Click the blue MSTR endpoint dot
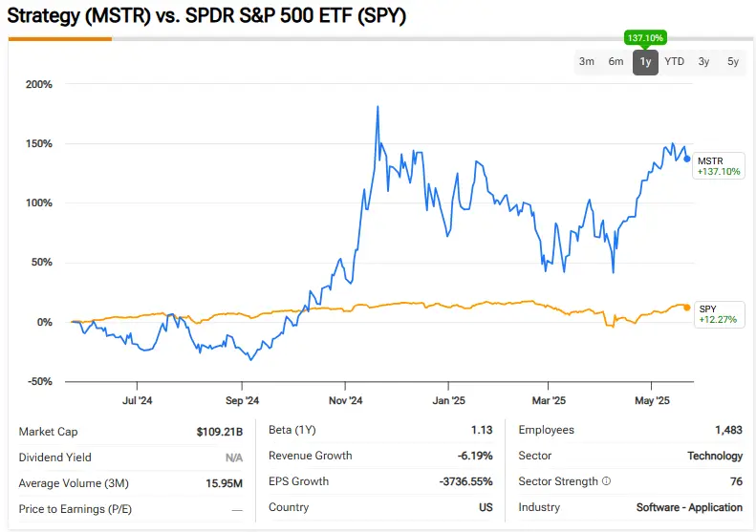The image size is (756, 532). [687, 159]
